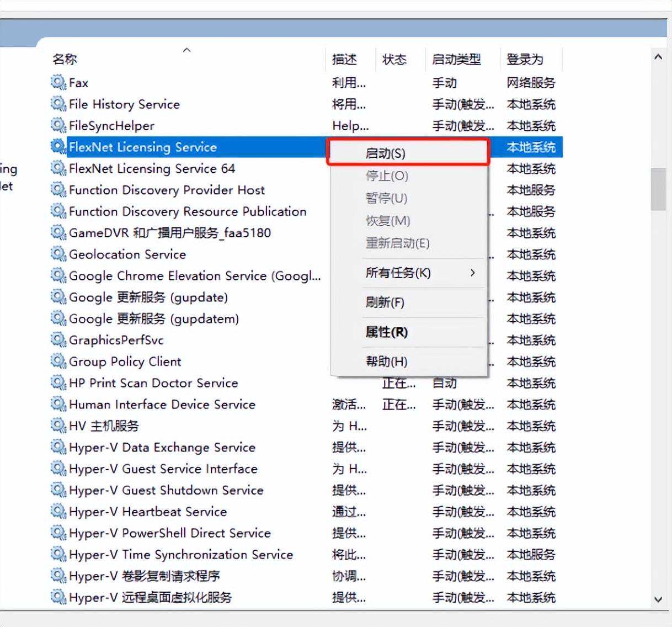Sort services by 启动类型 column header
The width and height of the screenshot is (672, 627).
[456, 59]
